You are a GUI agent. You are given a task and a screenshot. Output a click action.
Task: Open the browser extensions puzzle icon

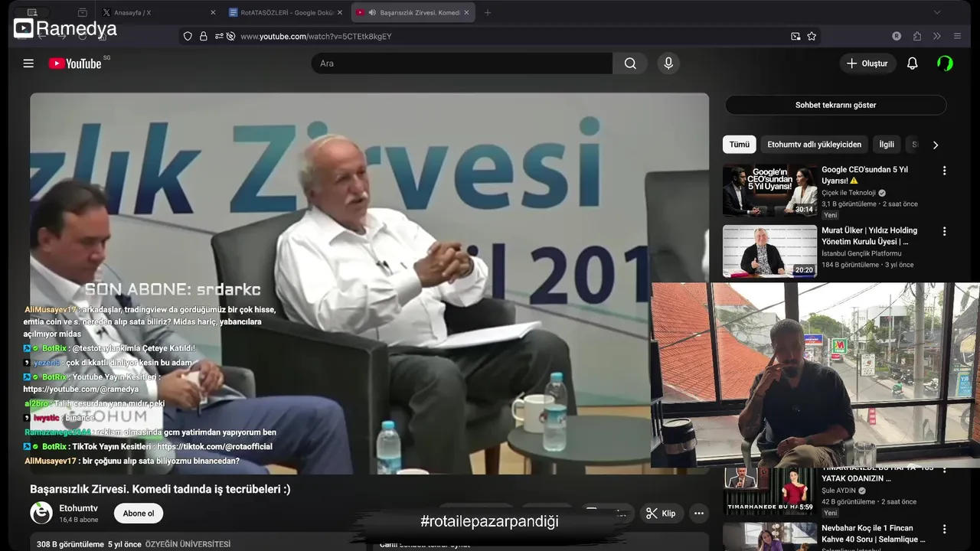pyautogui.click(x=917, y=36)
